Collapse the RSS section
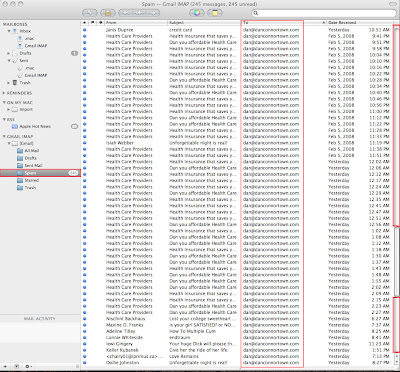This screenshot has width=400, height=372. point(4,119)
